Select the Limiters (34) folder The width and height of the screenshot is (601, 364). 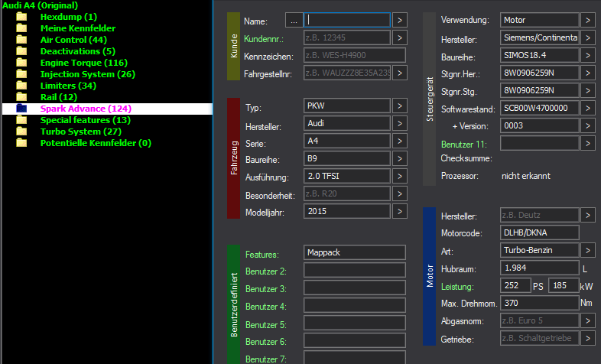tap(68, 86)
